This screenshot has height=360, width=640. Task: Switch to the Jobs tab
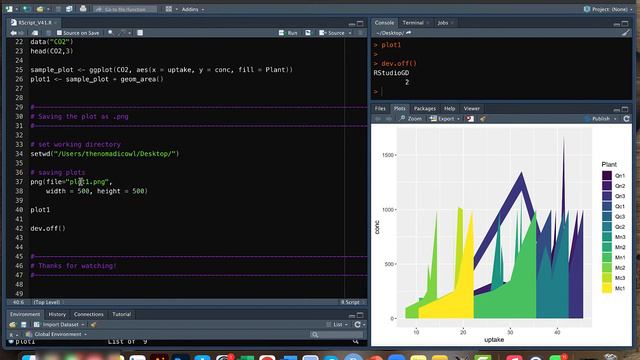[x=443, y=23]
